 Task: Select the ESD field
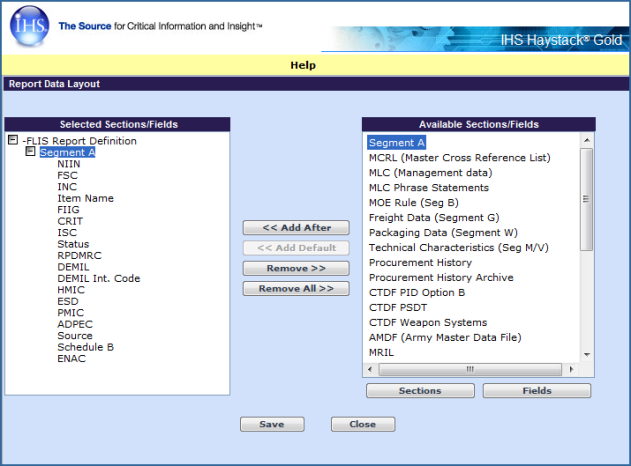coord(68,301)
